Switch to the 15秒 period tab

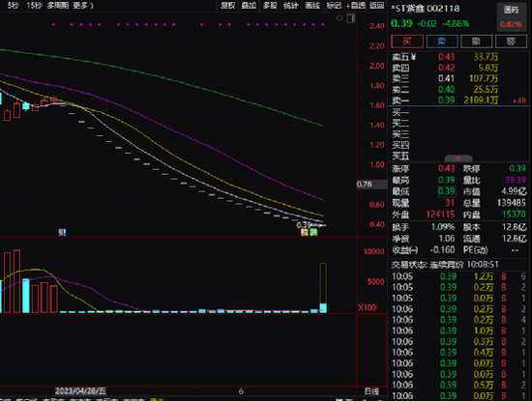[x=34, y=6]
